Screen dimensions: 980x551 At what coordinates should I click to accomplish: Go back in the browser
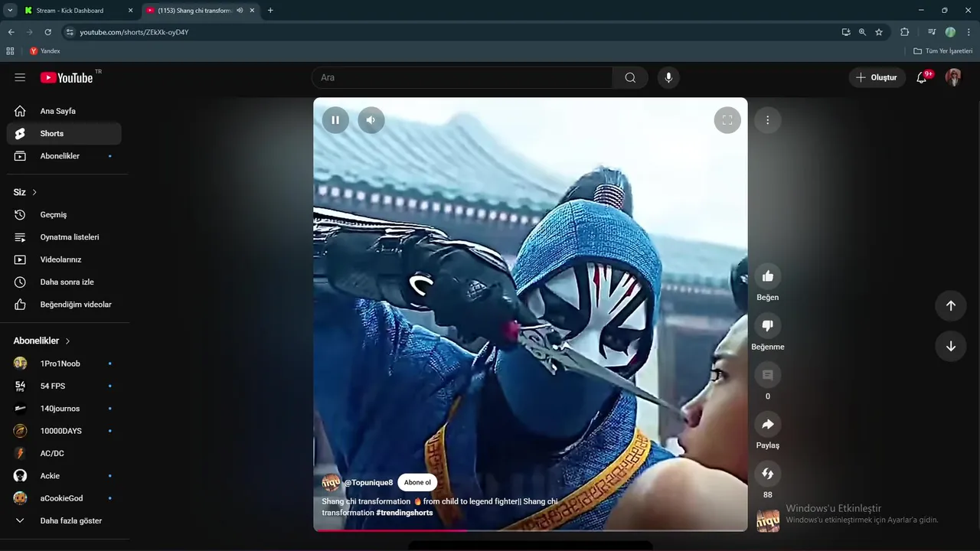coord(11,32)
